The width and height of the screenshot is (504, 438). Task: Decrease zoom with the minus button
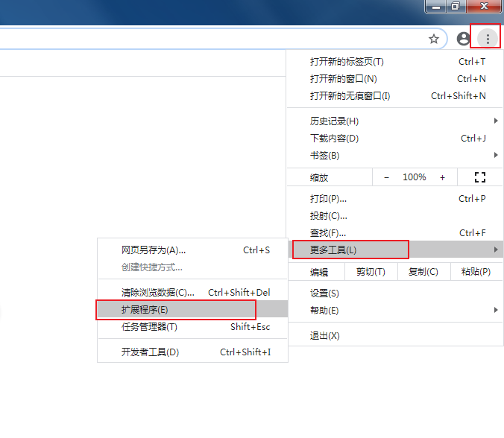pos(386,177)
